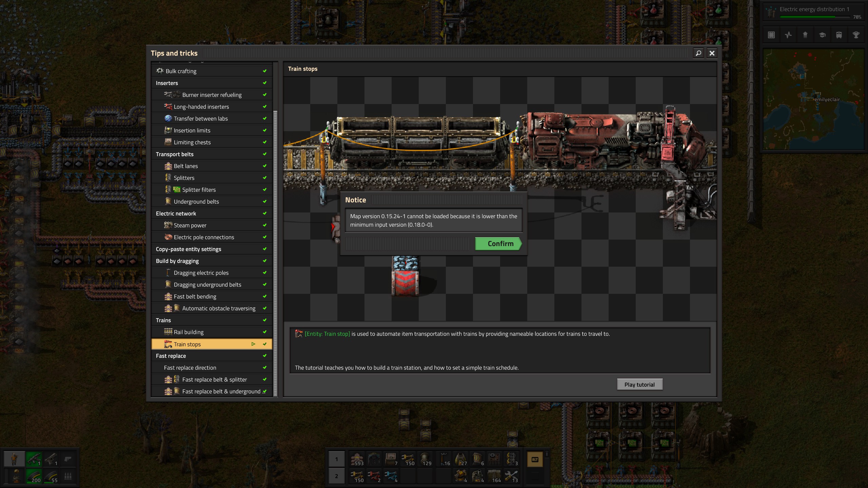Open the Fast replace direction tip
The image size is (868, 488).
(x=212, y=368)
